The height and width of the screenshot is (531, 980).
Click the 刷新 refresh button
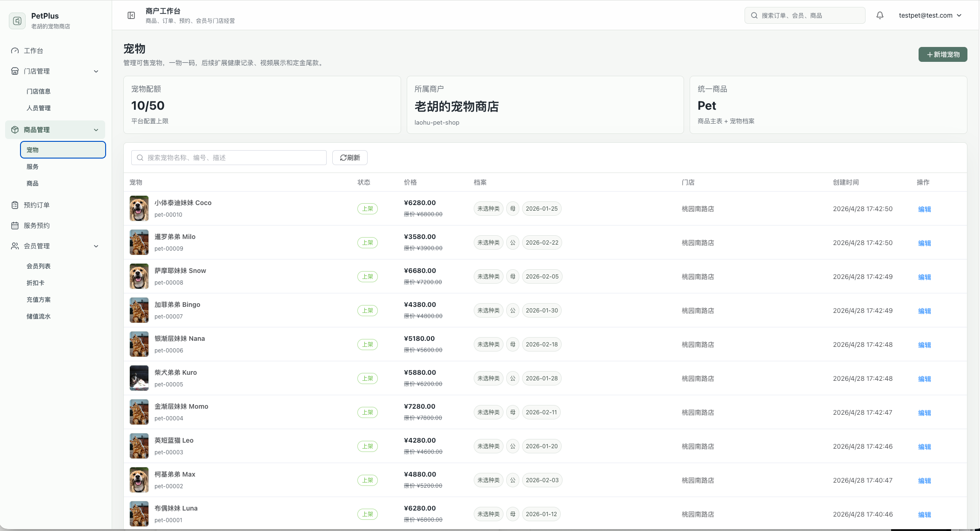350,158
